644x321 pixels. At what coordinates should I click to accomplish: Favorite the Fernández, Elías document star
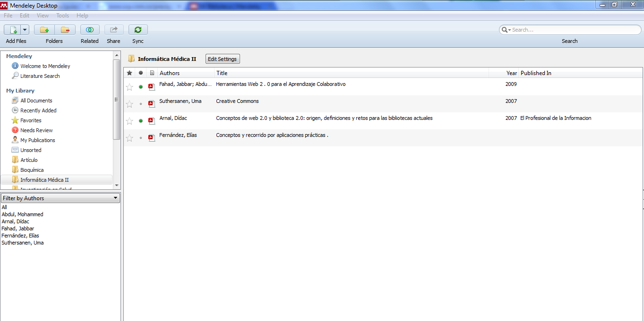(x=129, y=138)
